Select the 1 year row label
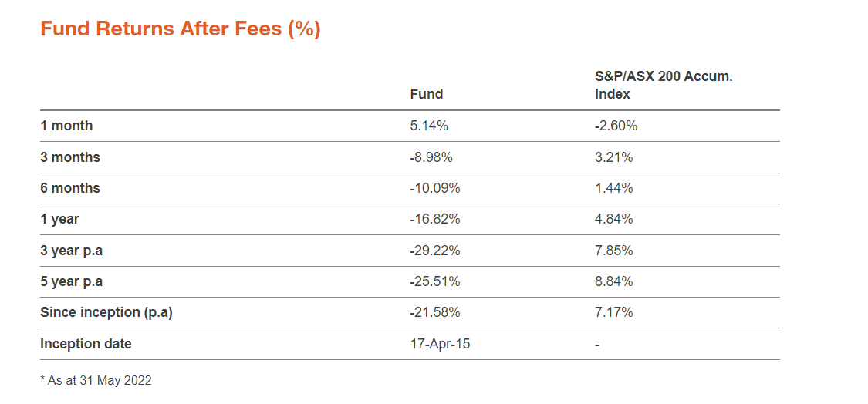The width and height of the screenshot is (868, 404). tap(59, 219)
